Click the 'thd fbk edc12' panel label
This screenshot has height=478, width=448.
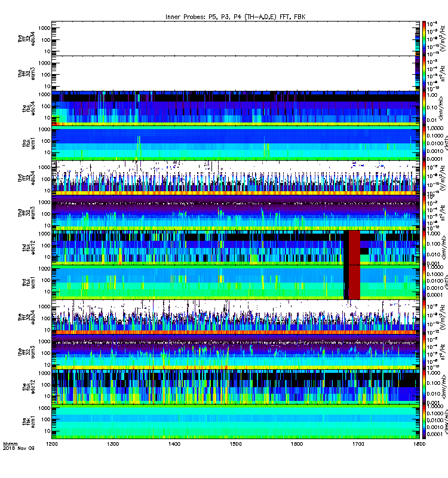pos(29,247)
